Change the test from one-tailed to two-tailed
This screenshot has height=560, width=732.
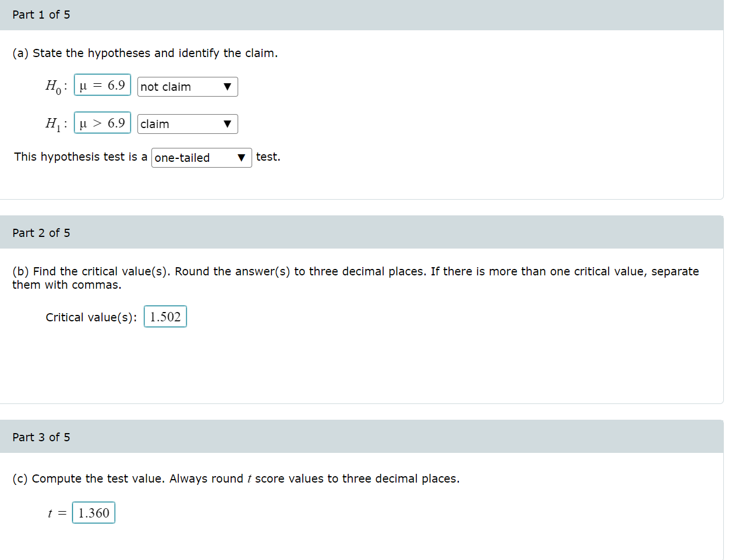[x=201, y=157]
